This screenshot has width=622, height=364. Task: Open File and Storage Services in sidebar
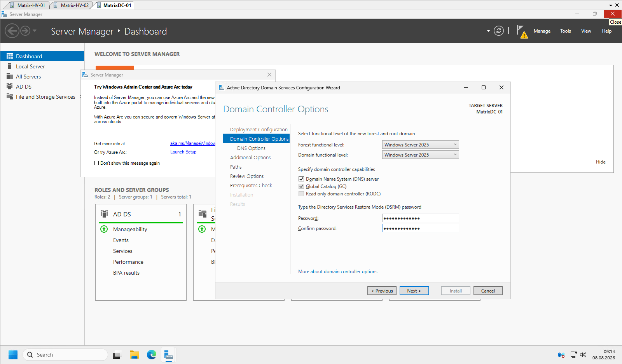tap(42, 97)
